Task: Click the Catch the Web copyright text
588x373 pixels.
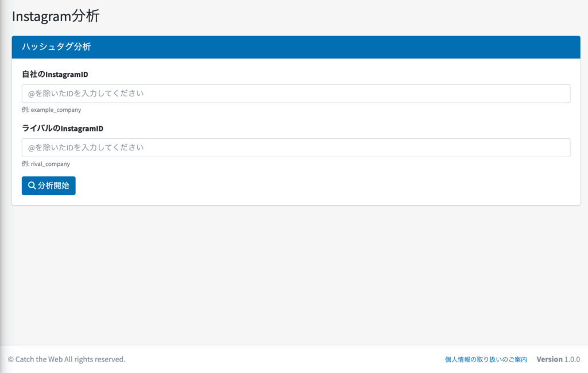Action: click(67, 359)
